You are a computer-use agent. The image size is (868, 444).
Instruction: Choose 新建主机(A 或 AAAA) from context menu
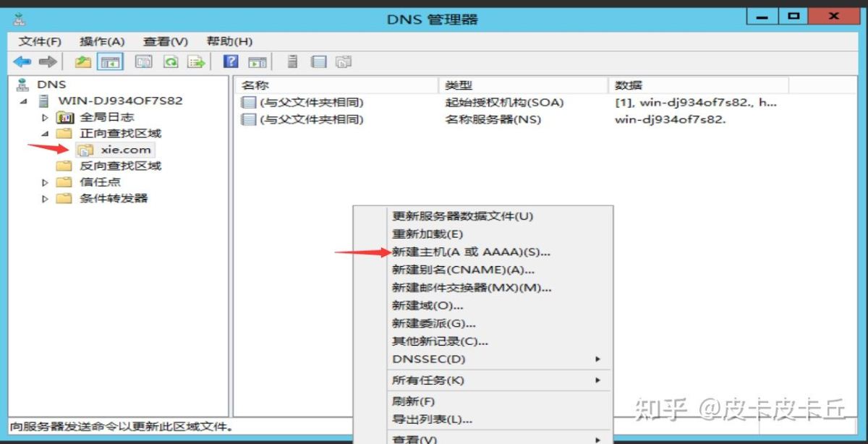pos(471,252)
